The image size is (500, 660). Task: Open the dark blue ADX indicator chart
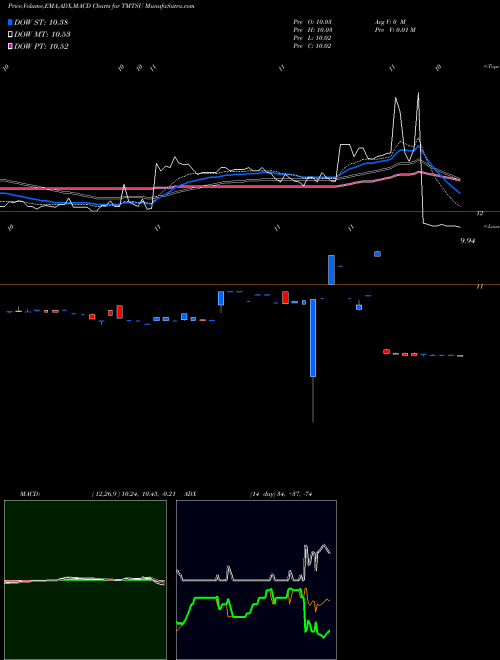256,580
